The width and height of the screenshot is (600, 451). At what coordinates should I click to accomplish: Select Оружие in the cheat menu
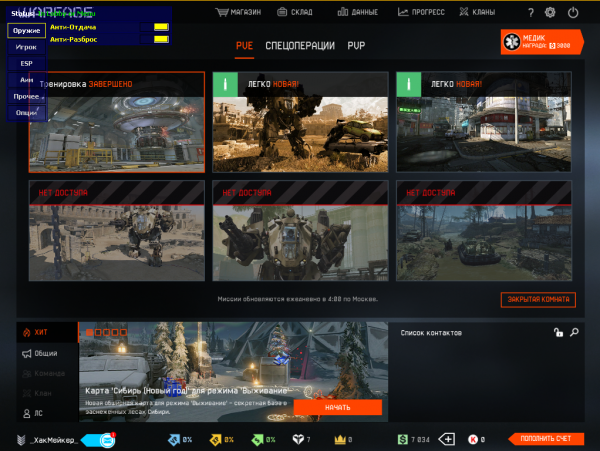(26, 31)
